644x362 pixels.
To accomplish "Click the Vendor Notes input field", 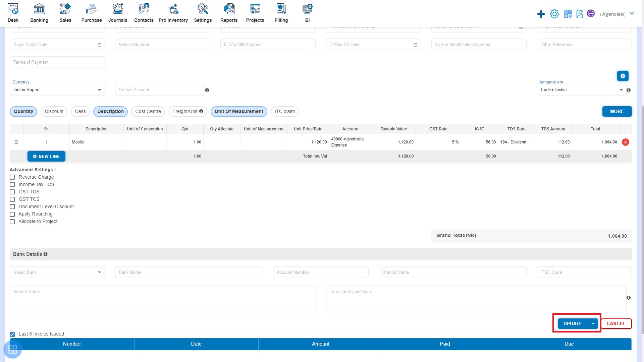I will [164, 297].
